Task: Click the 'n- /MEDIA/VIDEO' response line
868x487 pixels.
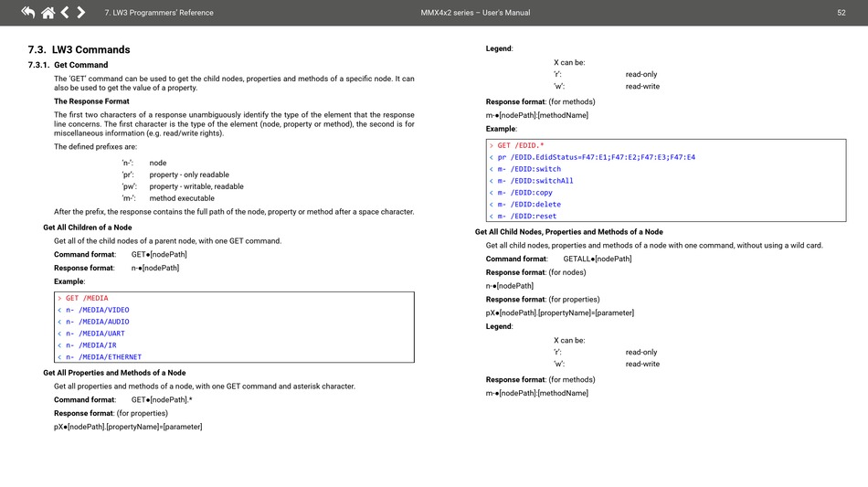Action: pos(93,310)
